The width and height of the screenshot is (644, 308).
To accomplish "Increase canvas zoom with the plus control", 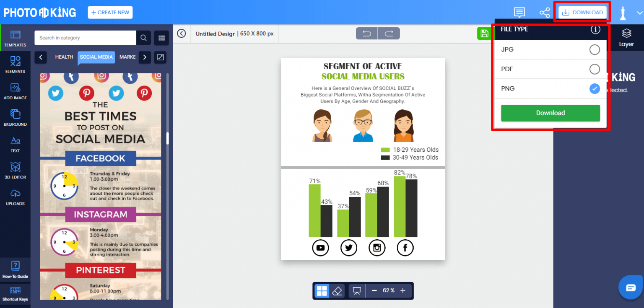I will [x=402, y=290].
